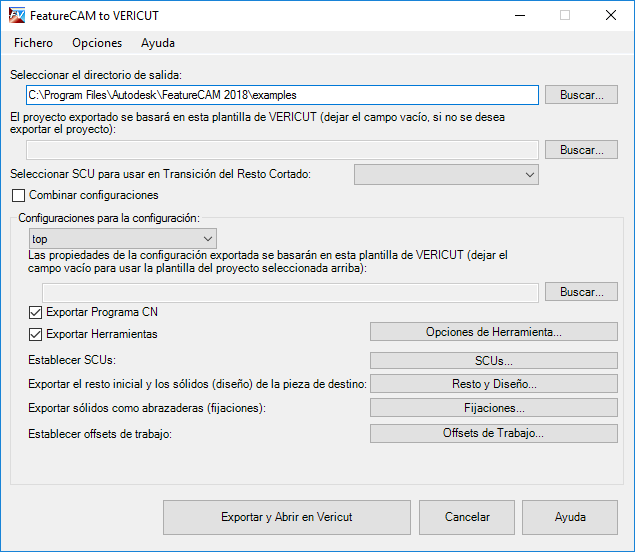Viewport: 635px width, 552px height.
Task: Click 'Seleccionar el directorio de salida:' label
Action: tap(96, 75)
